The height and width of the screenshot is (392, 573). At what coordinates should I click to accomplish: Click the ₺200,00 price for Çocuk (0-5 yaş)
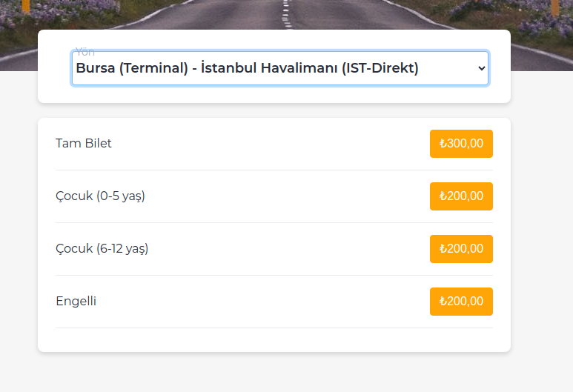[461, 196]
